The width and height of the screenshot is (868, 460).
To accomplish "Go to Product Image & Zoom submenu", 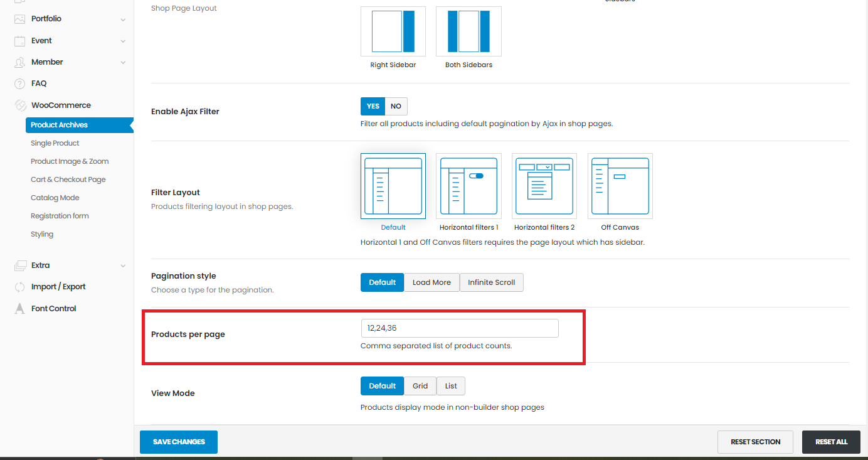I will tap(70, 161).
